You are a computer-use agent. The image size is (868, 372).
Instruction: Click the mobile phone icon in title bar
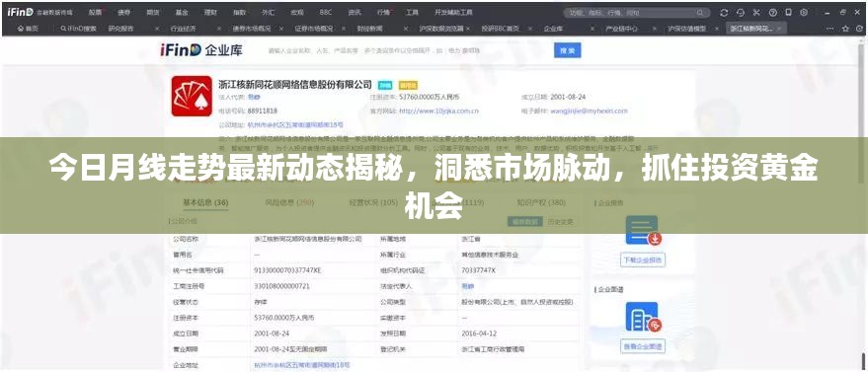click(788, 12)
